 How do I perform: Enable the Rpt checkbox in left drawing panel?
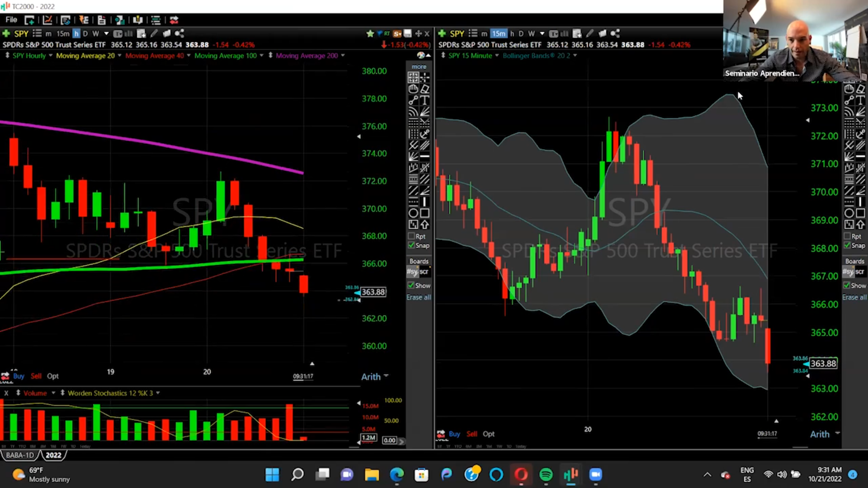click(x=411, y=236)
